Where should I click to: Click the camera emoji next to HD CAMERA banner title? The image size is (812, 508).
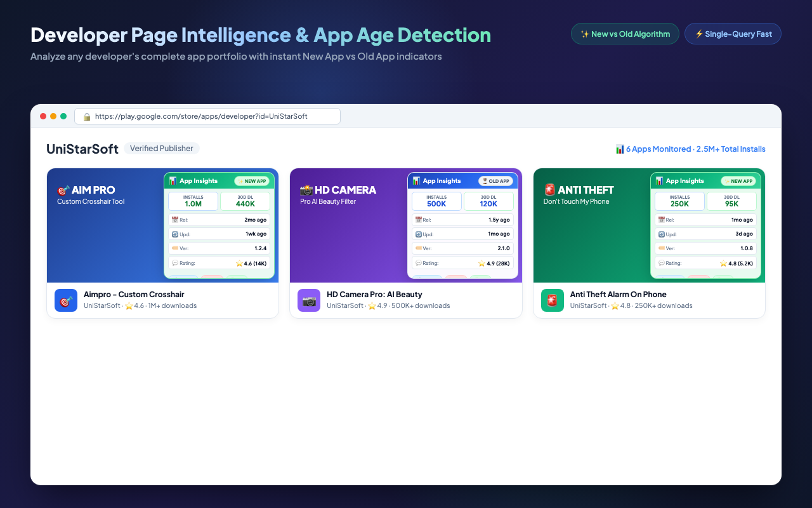(306, 190)
